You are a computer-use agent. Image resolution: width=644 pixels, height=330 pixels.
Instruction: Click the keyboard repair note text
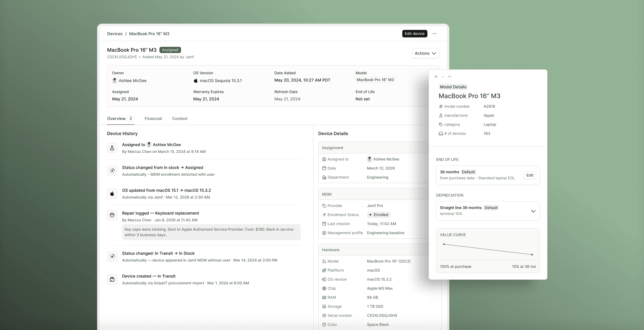pos(211,232)
